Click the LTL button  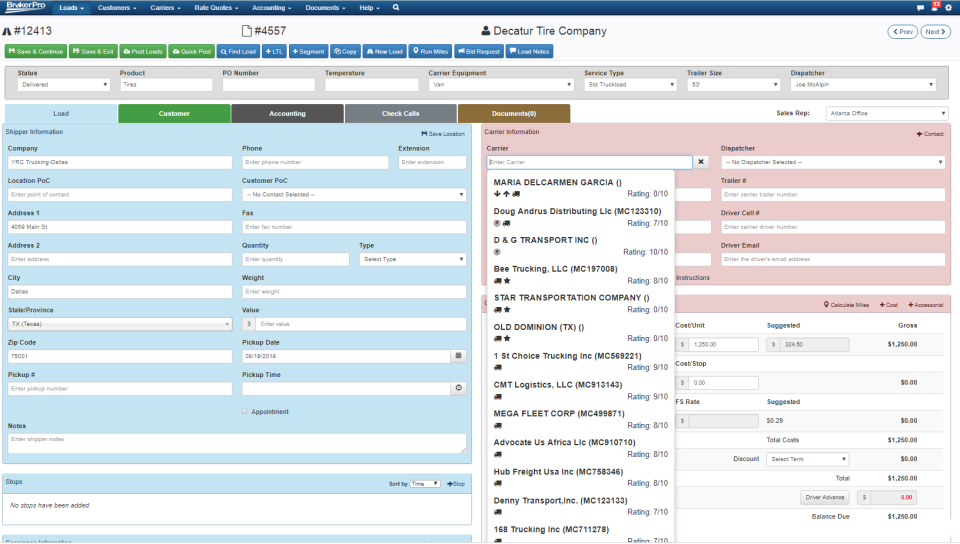coord(274,51)
